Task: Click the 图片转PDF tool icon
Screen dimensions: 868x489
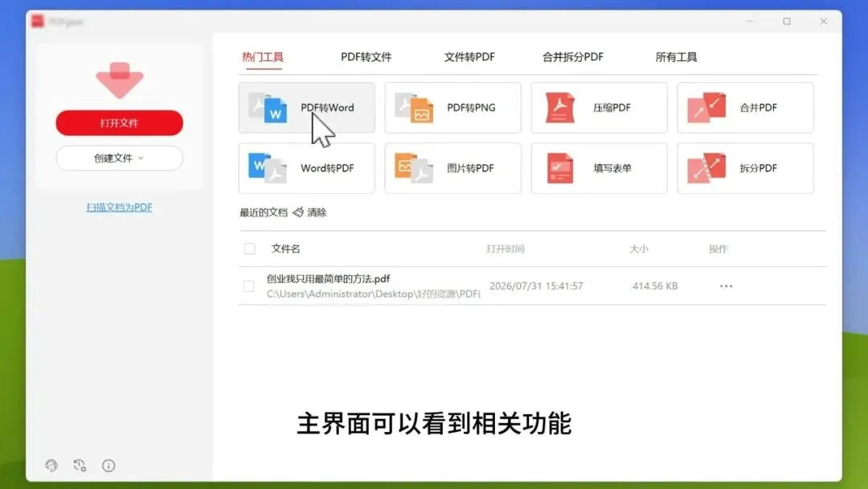Action: [414, 168]
